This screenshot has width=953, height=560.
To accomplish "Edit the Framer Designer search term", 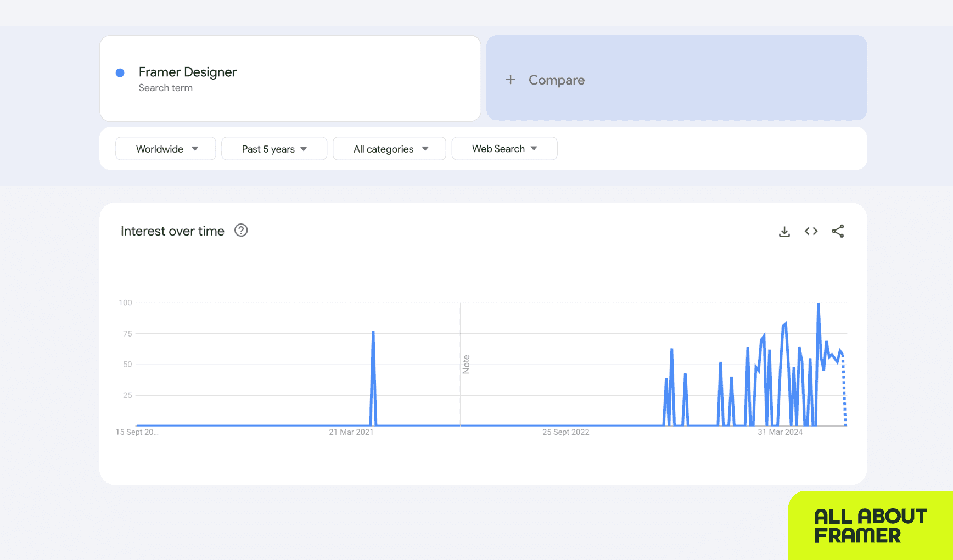I will (290, 79).
